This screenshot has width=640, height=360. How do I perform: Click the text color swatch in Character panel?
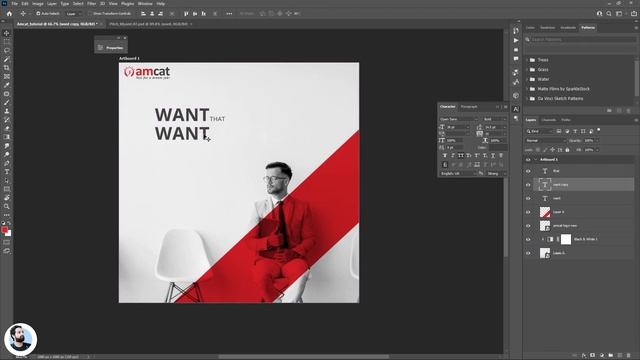coord(498,147)
